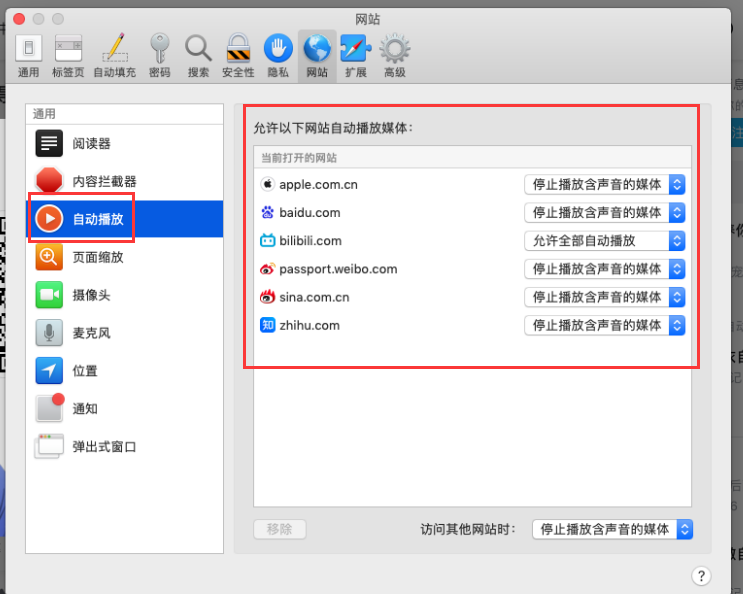This screenshot has height=594, width=743.
Task: Open the 网站 Websites globe icon
Action: [x=317, y=48]
